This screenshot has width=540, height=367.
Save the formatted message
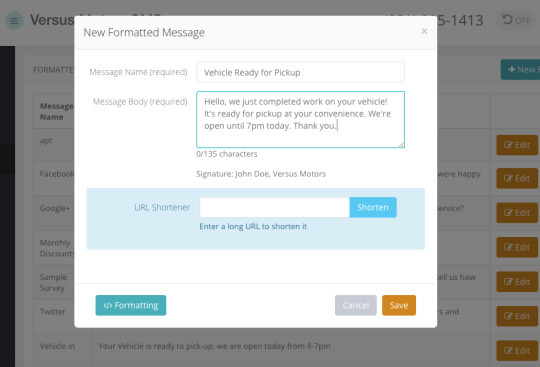(x=399, y=305)
